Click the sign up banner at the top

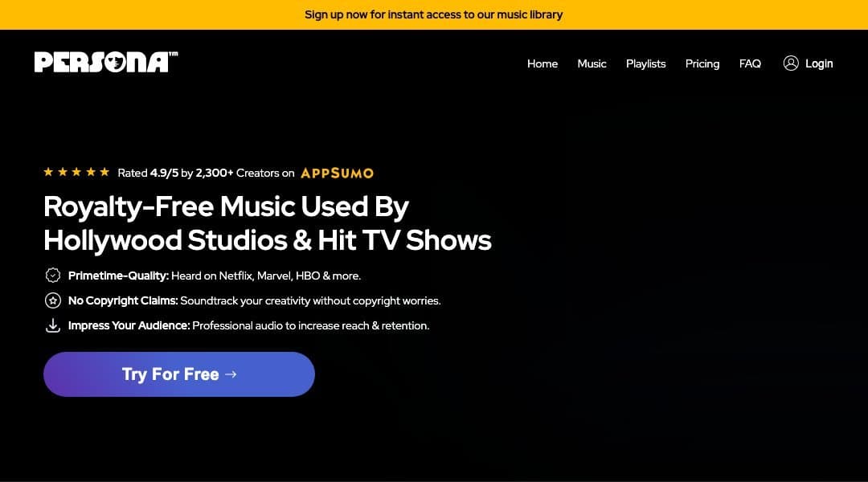[433, 14]
